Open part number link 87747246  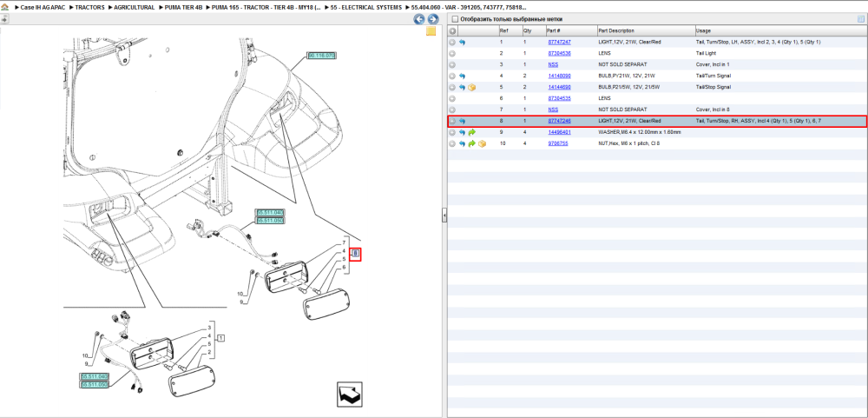tap(559, 121)
